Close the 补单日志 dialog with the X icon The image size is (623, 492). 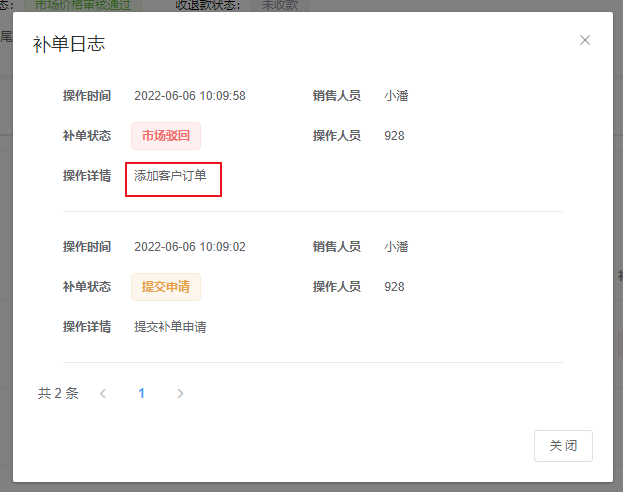click(x=585, y=40)
